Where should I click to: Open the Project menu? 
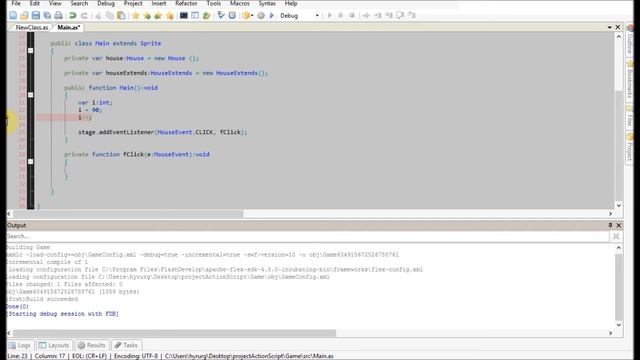coord(133,3)
